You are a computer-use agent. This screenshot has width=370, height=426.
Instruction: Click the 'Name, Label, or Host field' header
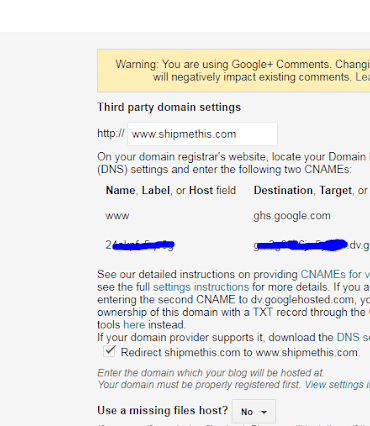click(171, 190)
